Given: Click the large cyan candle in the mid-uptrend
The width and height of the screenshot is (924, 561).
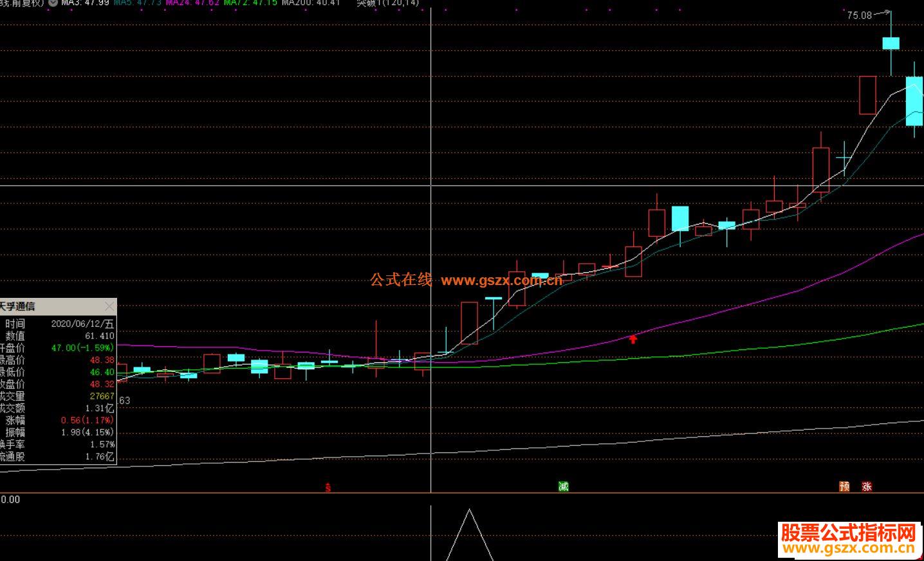Looking at the screenshot, I should [x=680, y=219].
